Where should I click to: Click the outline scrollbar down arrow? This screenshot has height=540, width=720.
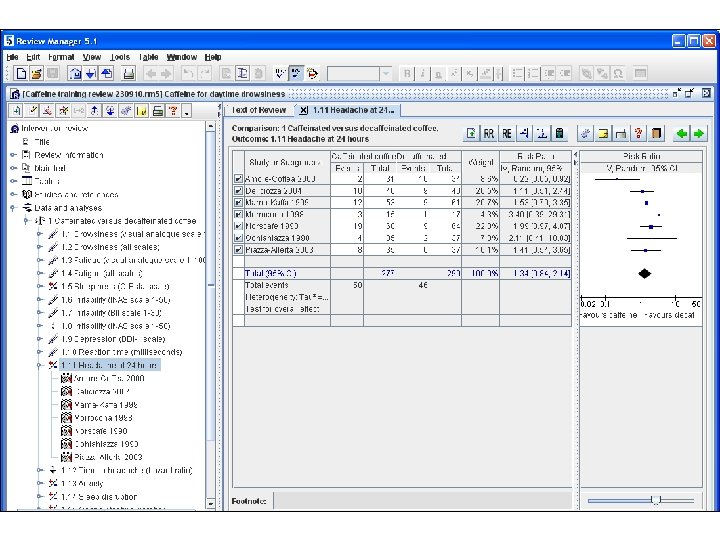(x=211, y=504)
